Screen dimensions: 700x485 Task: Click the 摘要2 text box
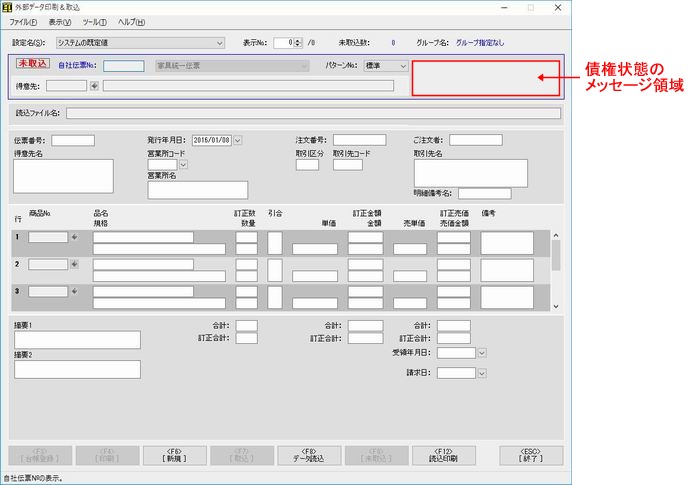click(77, 370)
